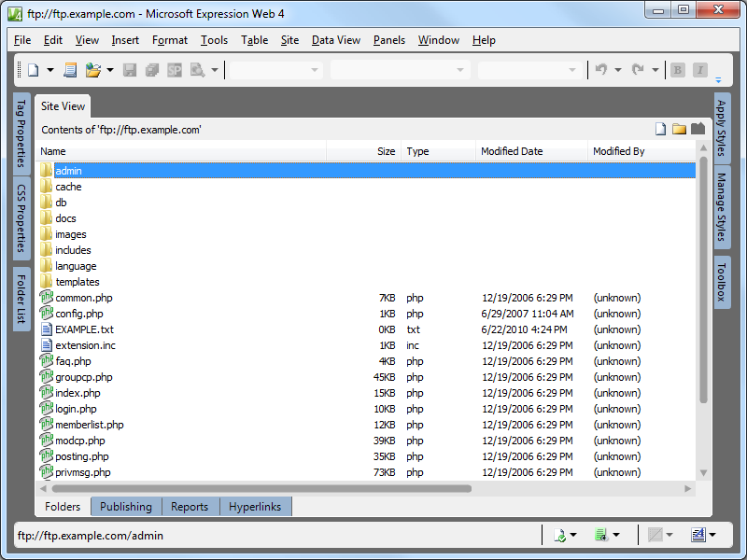
Task: Click the Save All stacked-disks icon
Action: click(x=152, y=70)
